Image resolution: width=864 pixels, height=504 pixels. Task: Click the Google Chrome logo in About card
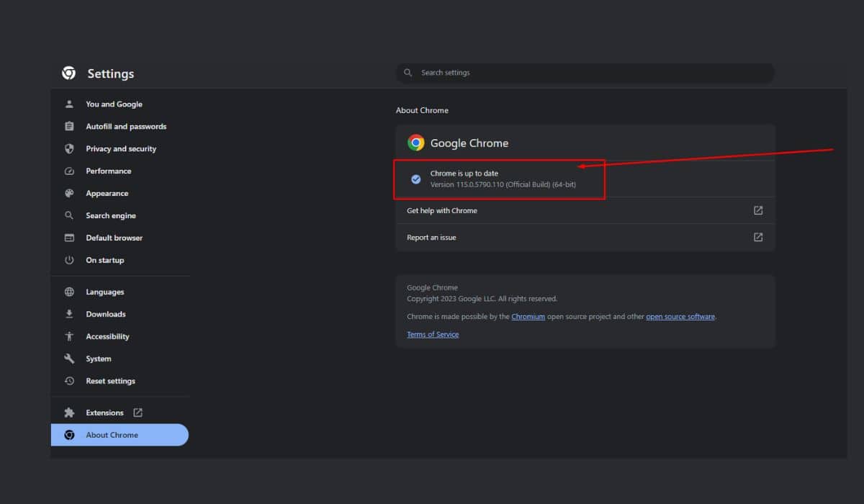415,143
